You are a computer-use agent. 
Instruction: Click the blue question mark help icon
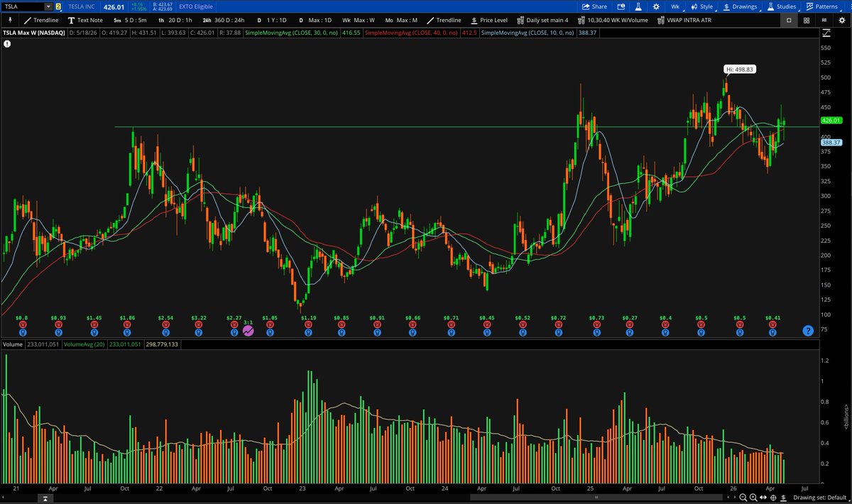pyautogui.click(x=808, y=330)
